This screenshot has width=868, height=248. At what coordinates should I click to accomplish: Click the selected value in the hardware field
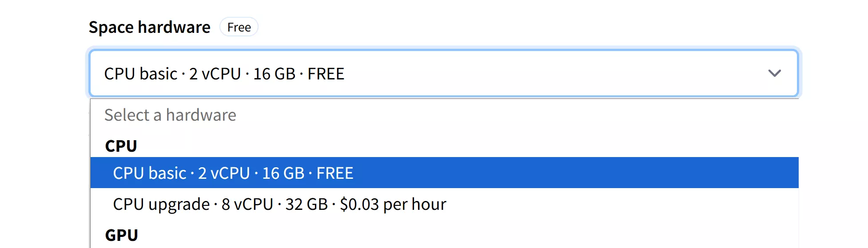(224, 74)
